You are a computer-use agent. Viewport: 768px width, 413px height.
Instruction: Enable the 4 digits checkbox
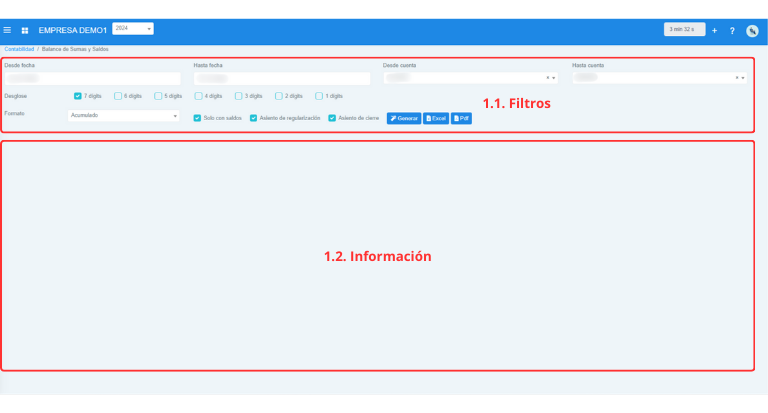(198, 96)
